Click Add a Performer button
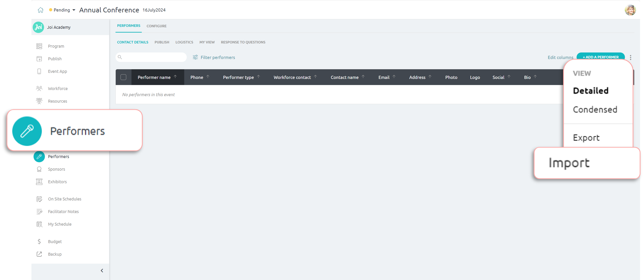644x280 pixels. pyautogui.click(x=601, y=57)
